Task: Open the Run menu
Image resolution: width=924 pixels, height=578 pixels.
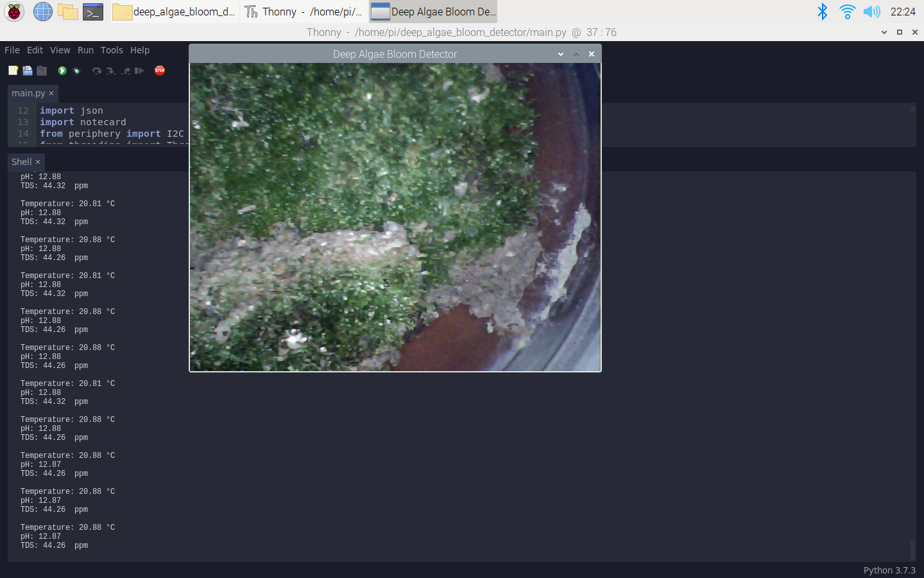Action: click(x=85, y=50)
